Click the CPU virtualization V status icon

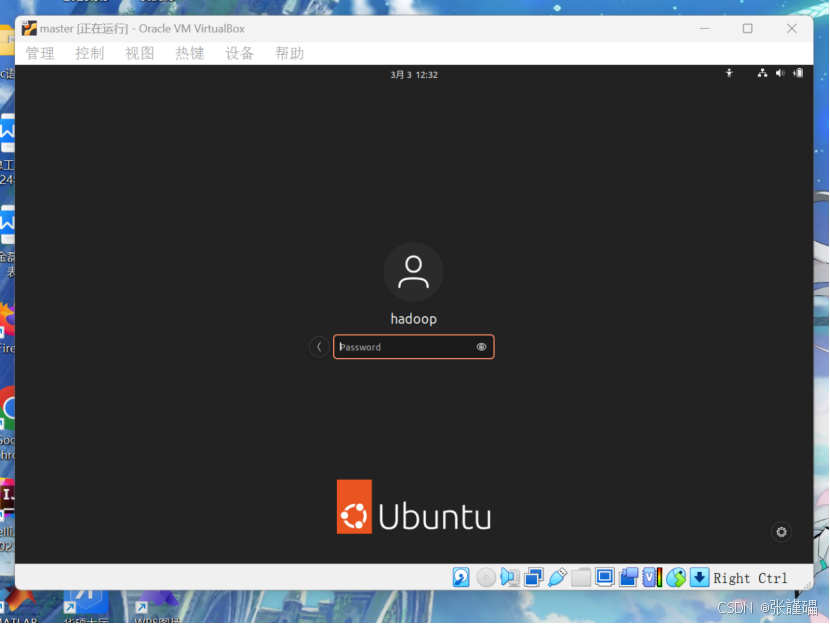click(652, 577)
